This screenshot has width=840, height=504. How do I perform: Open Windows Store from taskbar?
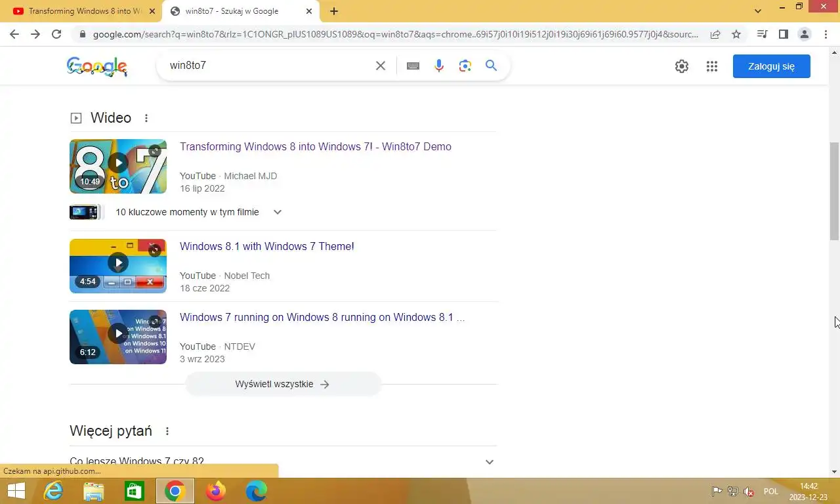pos(135,491)
